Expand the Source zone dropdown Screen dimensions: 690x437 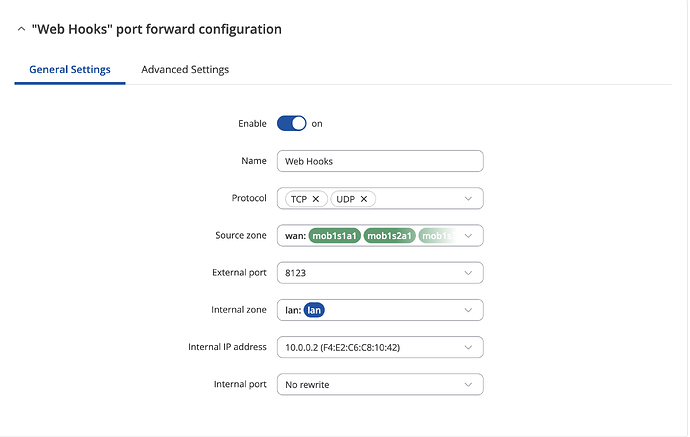(468, 236)
